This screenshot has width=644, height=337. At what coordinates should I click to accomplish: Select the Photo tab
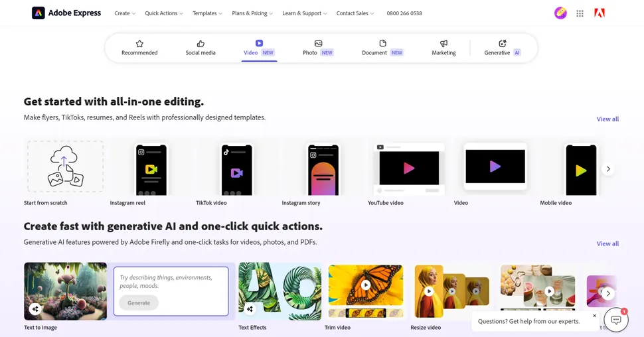(318, 48)
